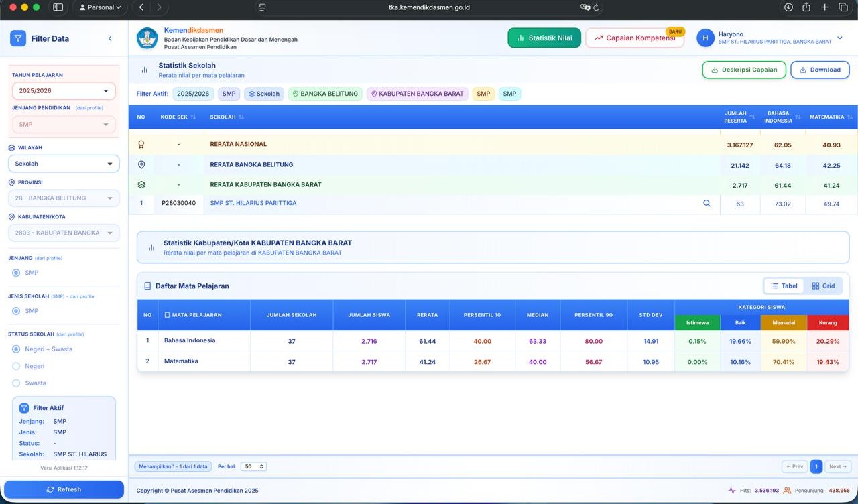Select pagination page 1
This screenshot has height=504, width=858.
(816, 466)
